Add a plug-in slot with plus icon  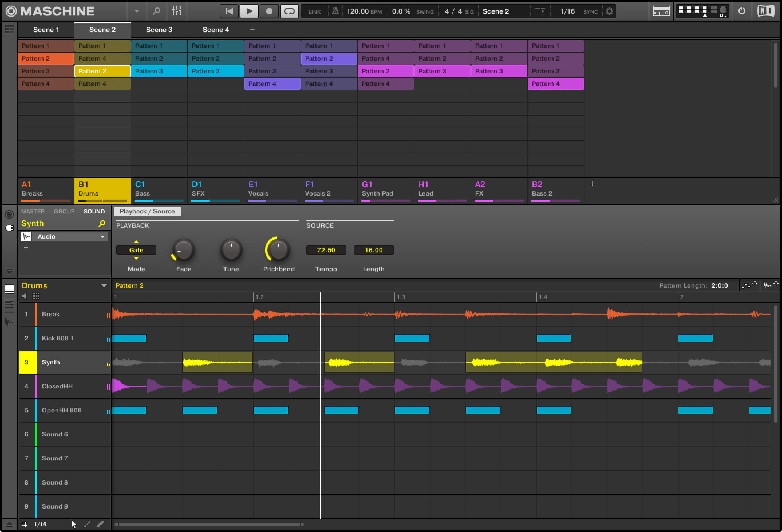click(x=26, y=247)
